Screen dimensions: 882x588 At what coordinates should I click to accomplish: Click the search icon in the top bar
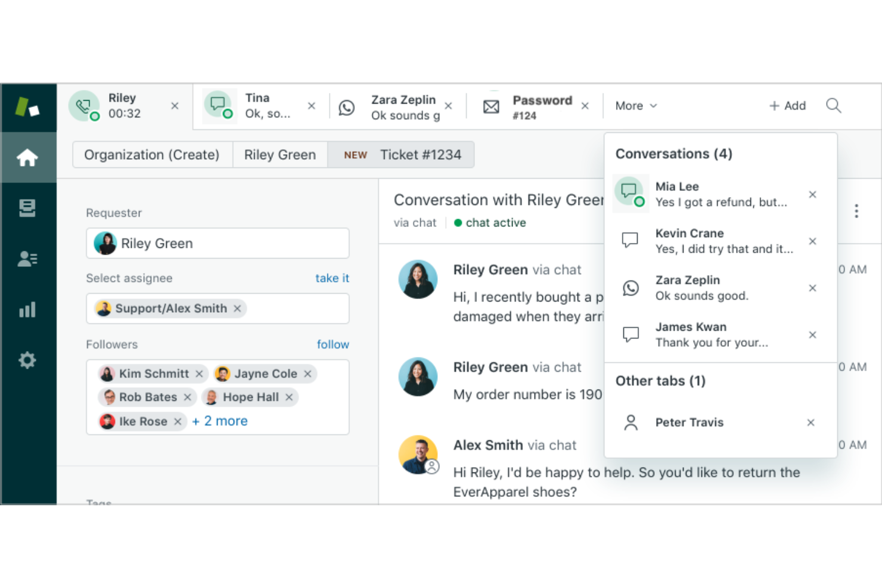(833, 105)
